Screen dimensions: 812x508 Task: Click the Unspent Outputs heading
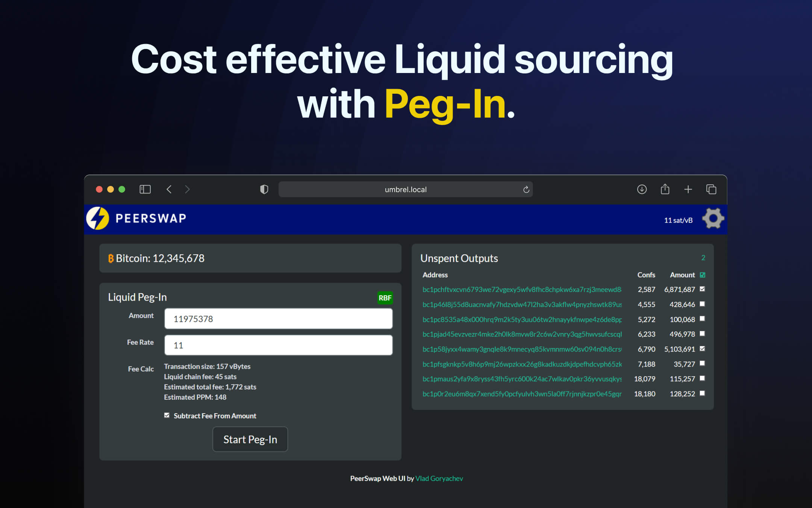click(x=459, y=259)
